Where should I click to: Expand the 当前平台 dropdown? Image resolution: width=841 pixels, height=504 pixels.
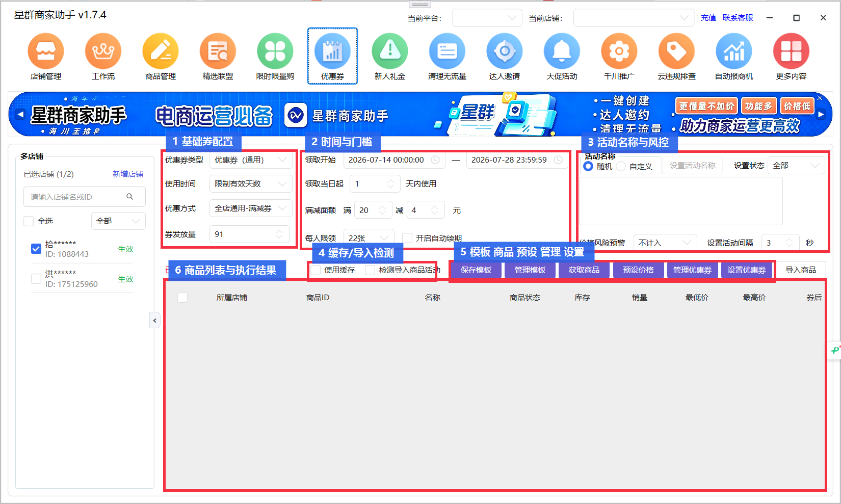[487, 18]
